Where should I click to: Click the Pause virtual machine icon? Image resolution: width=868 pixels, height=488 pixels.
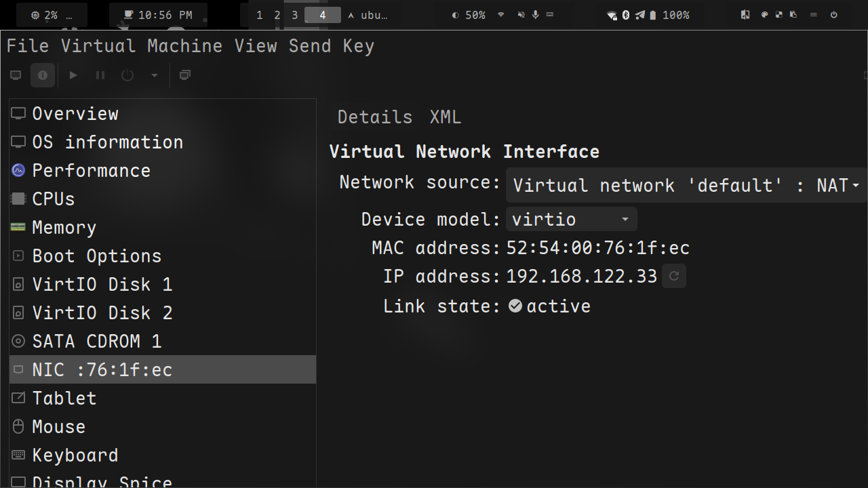(x=100, y=75)
